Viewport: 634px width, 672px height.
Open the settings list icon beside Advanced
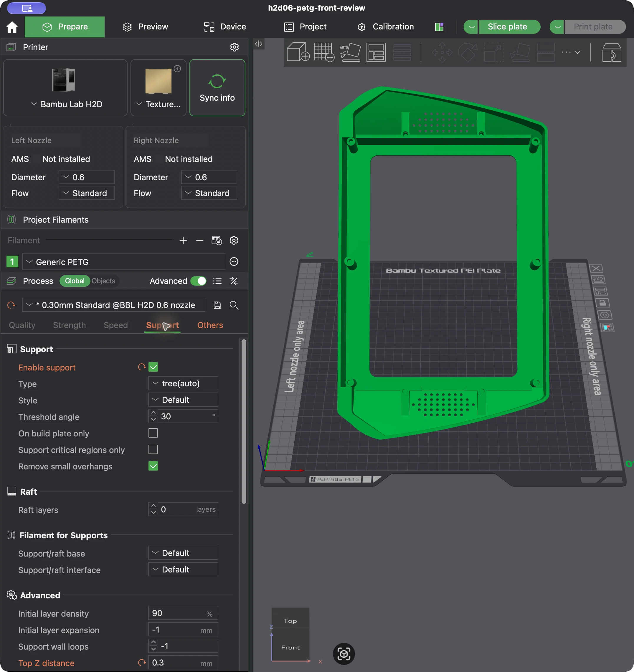click(217, 281)
